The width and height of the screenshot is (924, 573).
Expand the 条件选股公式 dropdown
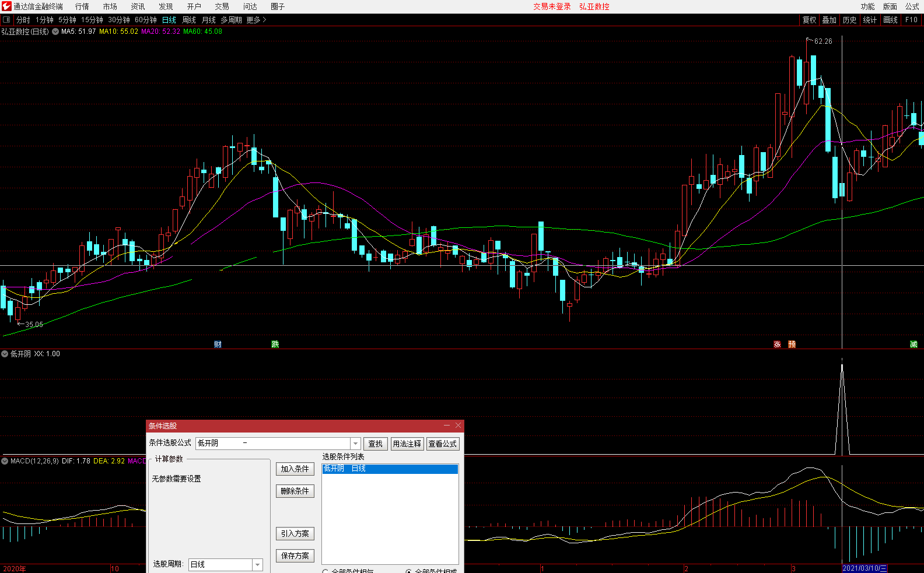[355, 444]
